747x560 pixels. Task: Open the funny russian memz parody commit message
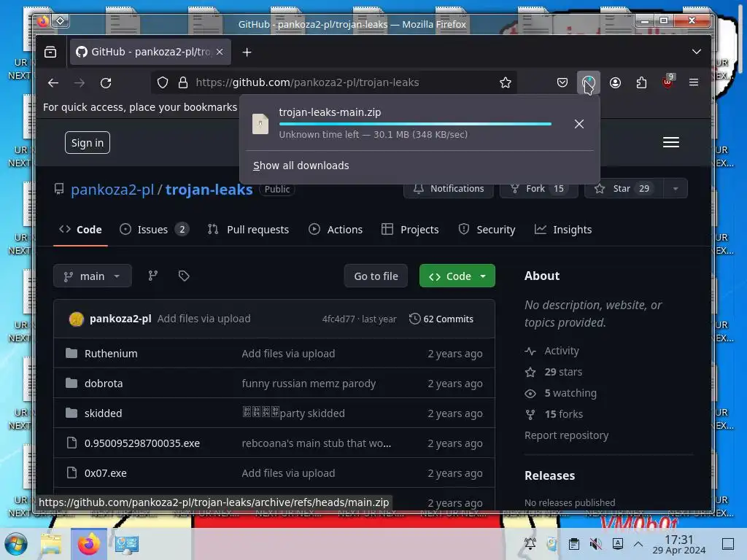pyautogui.click(x=309, y=384)
